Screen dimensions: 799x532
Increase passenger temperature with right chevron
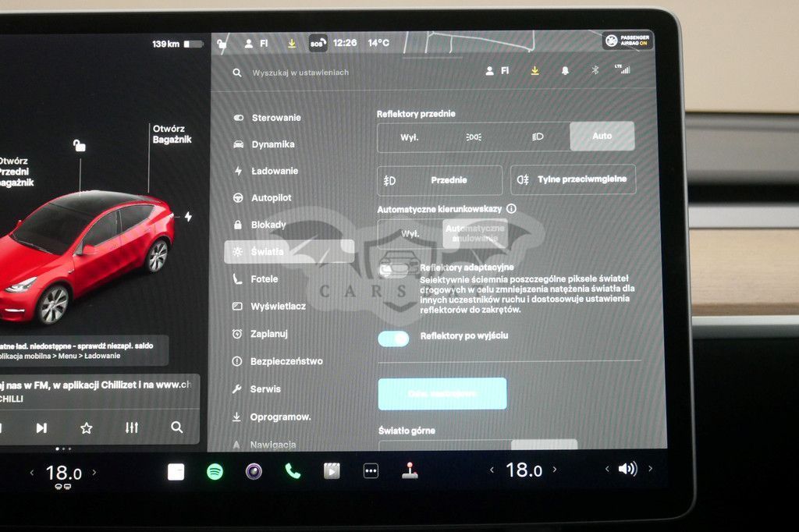555,470
